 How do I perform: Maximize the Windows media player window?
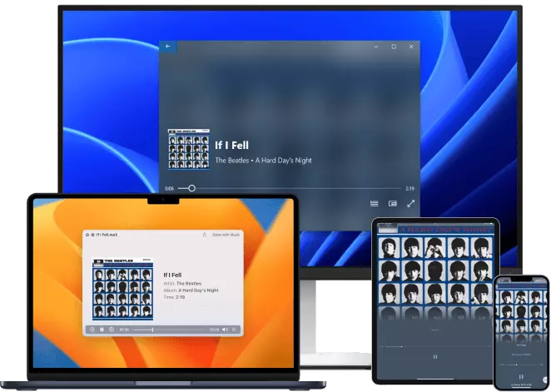click(394, 47)
